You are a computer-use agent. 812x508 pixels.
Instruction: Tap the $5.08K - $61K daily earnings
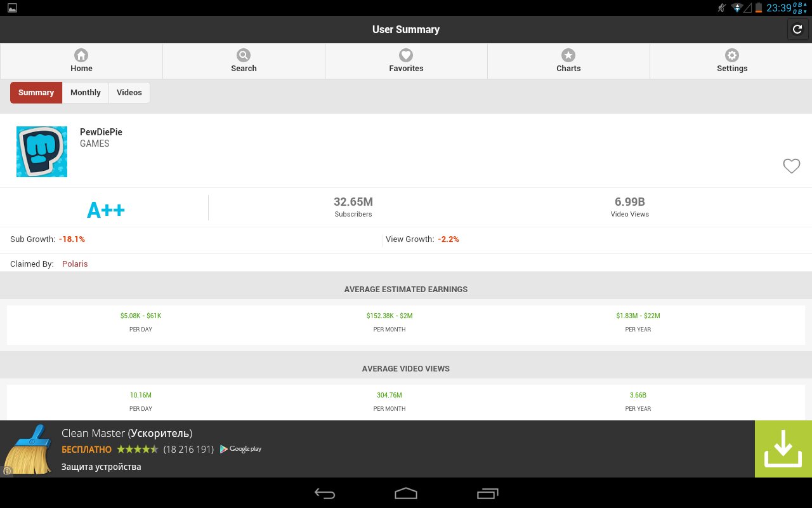(141, 316)
